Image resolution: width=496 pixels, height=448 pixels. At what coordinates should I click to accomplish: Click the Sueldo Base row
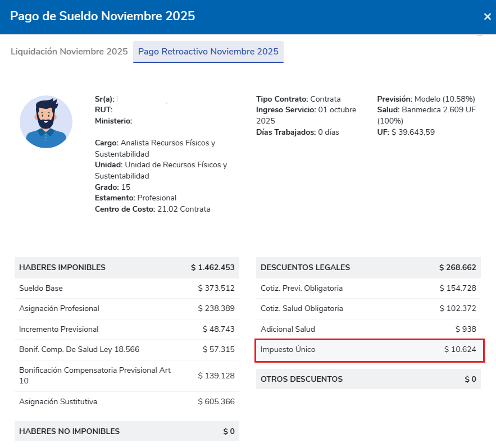pyautogui.click(x=126, y=288)
